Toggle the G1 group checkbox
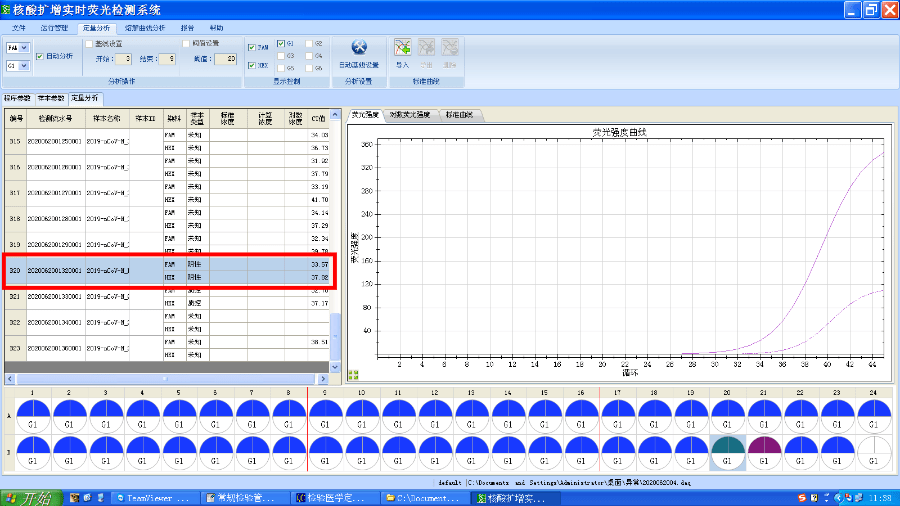Image resolution: width=900 pixels, height=506 pixels. coord(281,44)
